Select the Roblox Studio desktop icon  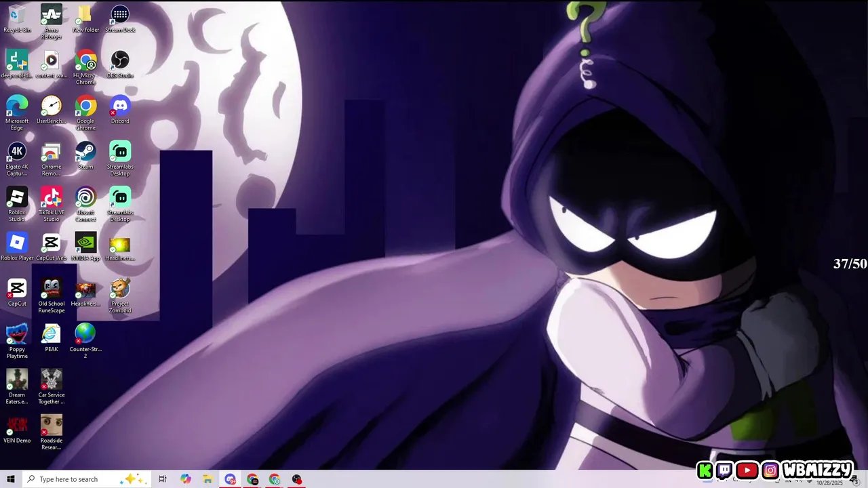17,204
